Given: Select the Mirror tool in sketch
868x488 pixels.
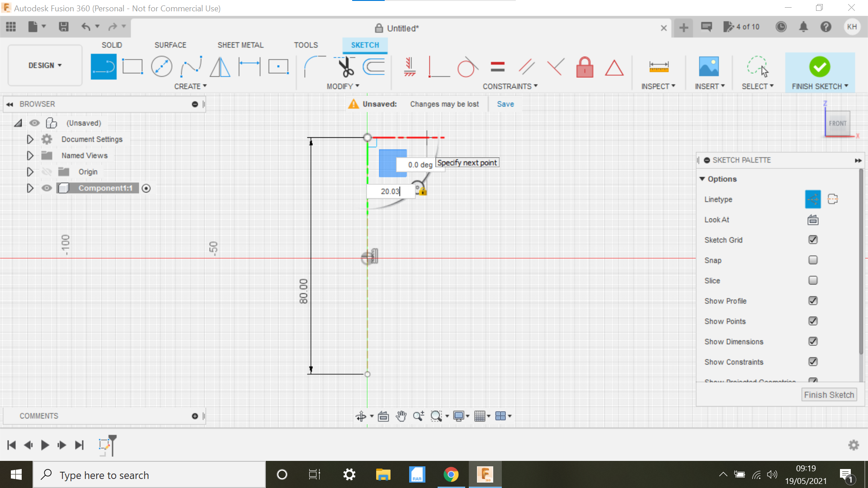Looking at the screenshot, I should 221,67.
